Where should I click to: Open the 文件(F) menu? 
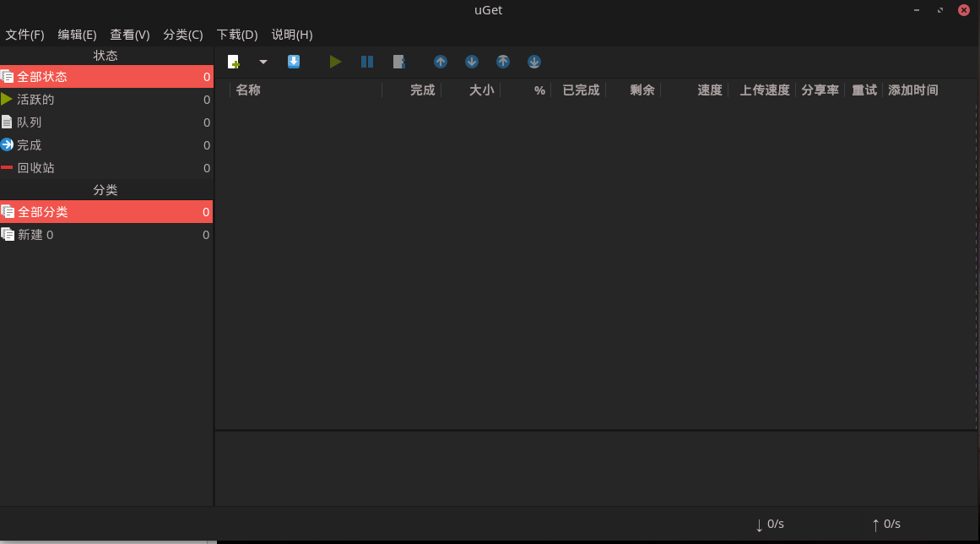tap(24, 35)
